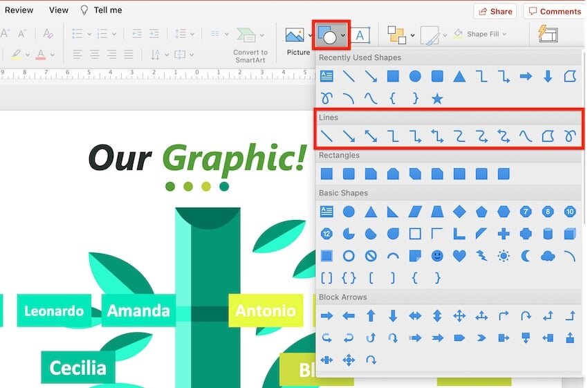Screen dimensions: 588x388
Task: Click the Share button
Action: (x=495, y=11)
